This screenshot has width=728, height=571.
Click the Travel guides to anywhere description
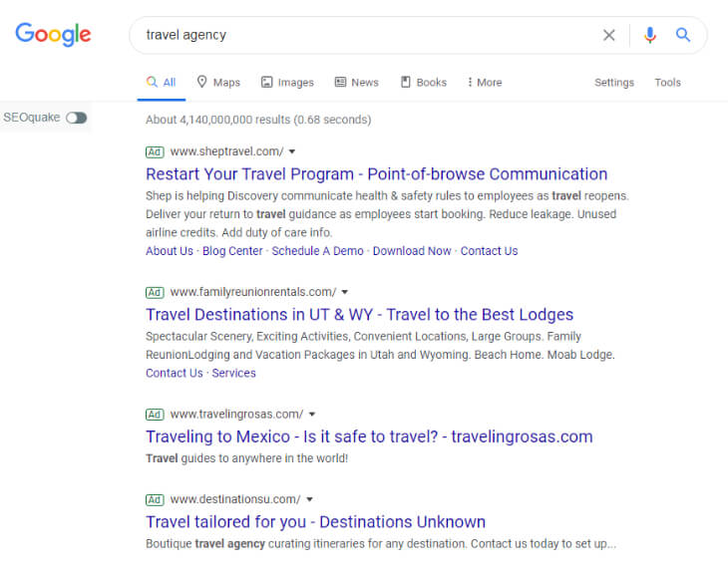pyautogui.click(x=246, y=458)
